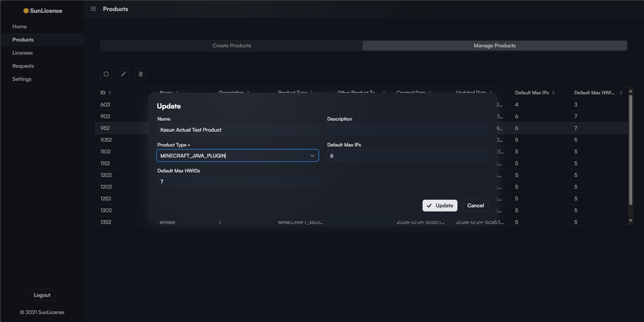Grab the table's vertical scrollbar thumb
This screenshot has width=644, height=322.
click(631, 150)
